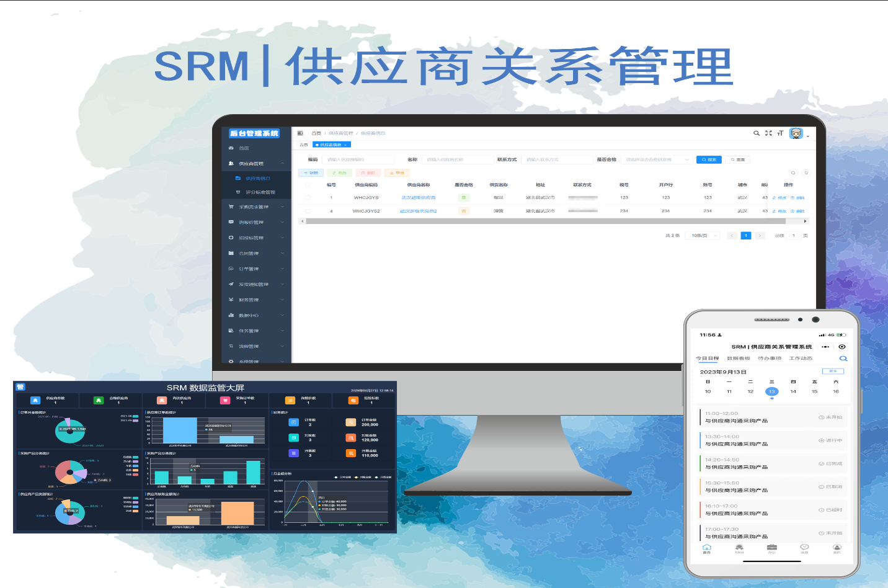Select the highlighted date 13 on the phone
Viewport: 888px width, 588px height.
click(771, 391)
